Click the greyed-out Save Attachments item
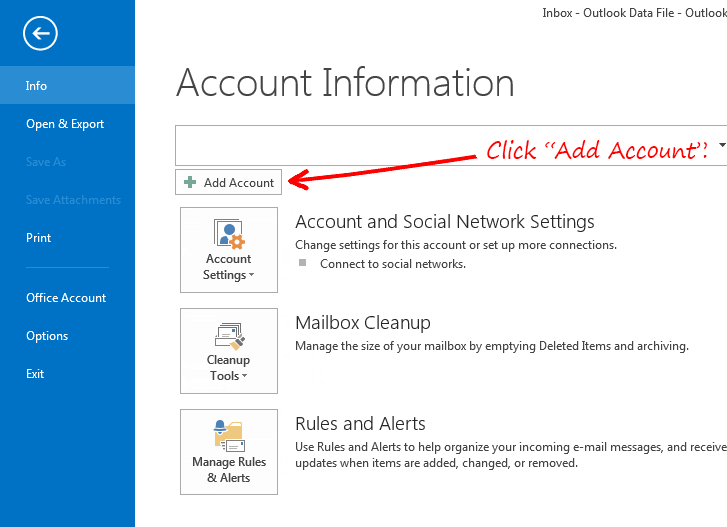Image resolution: width=727 pixels, height=527 pixels. tap(73, 200)
